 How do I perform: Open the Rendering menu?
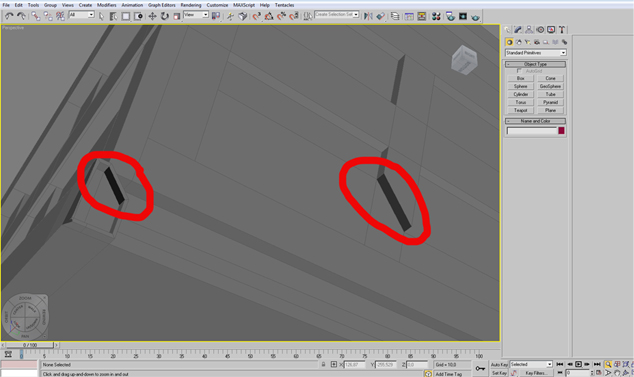pyautogui.click(x=191, y=5)
